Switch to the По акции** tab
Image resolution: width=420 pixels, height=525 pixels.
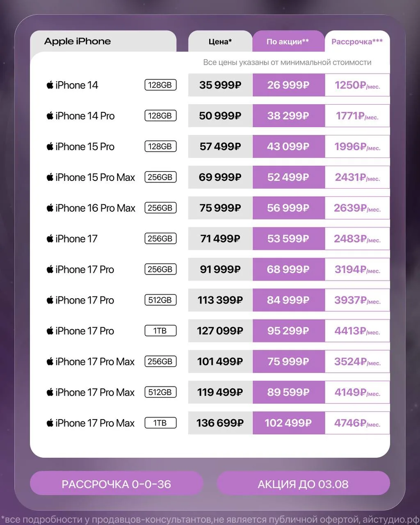click(x=288, y=41)
